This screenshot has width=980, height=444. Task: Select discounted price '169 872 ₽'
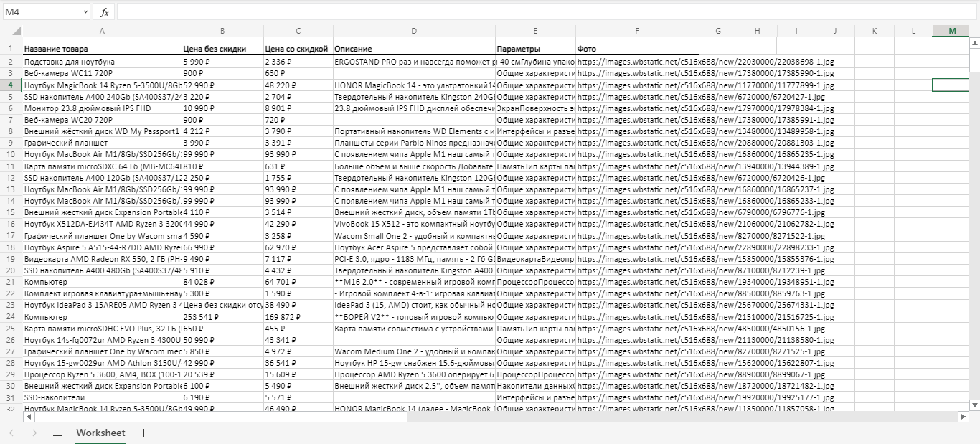pos(298,316)
